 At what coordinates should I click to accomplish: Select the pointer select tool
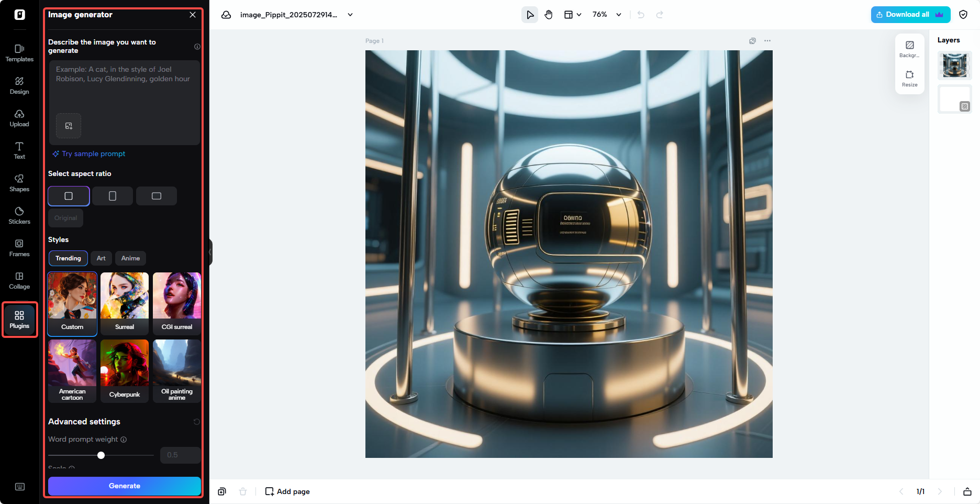point(530,15)
